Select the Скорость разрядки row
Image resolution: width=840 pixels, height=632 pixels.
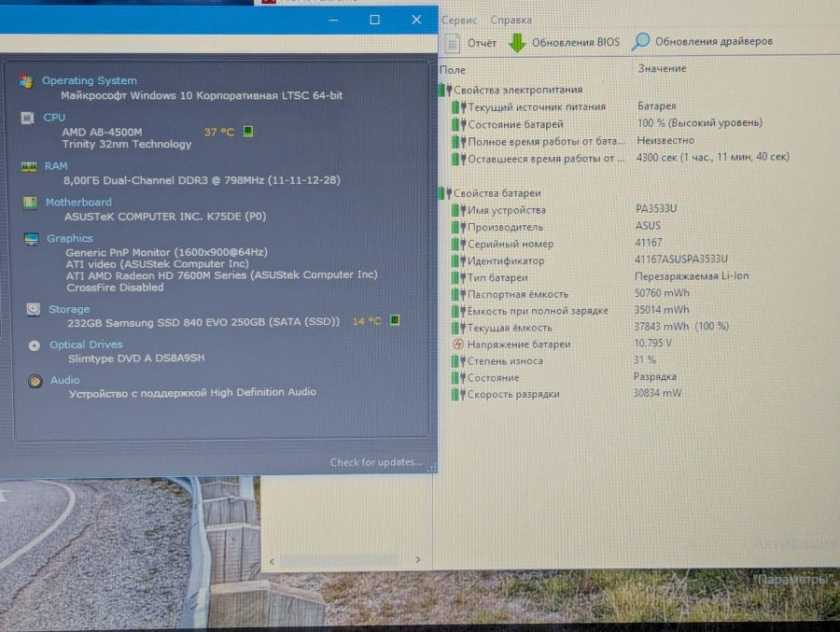pos(567,393)
